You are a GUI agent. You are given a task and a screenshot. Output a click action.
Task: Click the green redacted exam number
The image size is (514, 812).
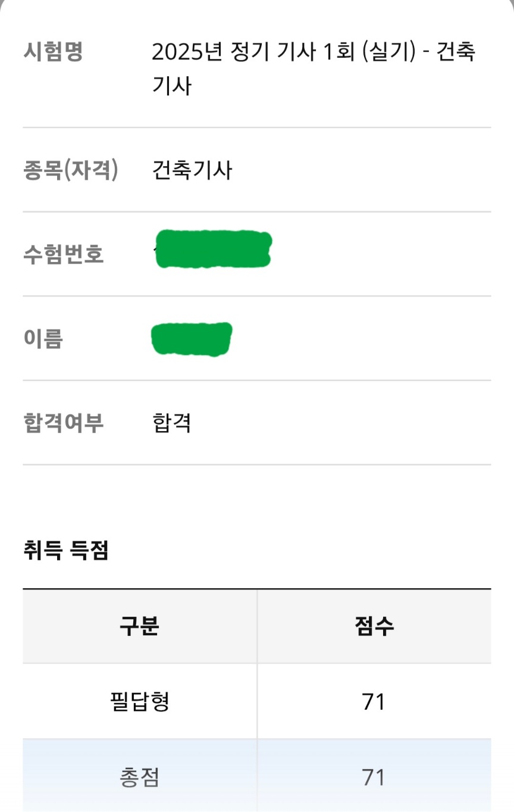(x=213, y=249)
